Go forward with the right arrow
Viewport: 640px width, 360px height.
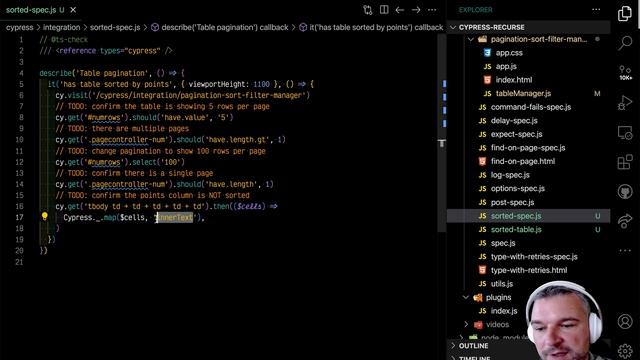point(416,10)
